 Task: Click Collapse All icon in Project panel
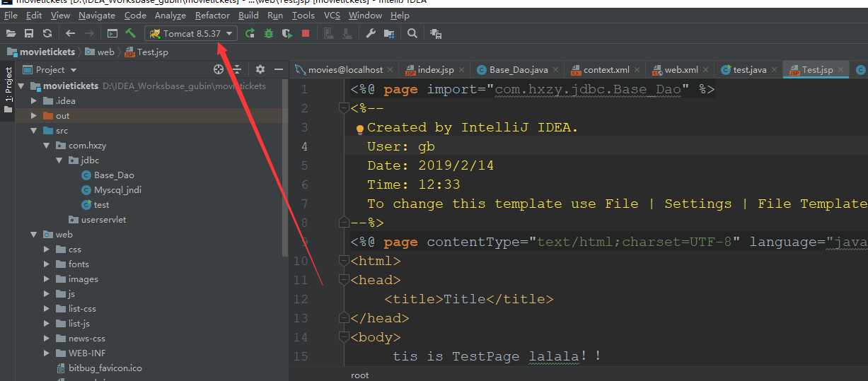click(x=238, y=69)
